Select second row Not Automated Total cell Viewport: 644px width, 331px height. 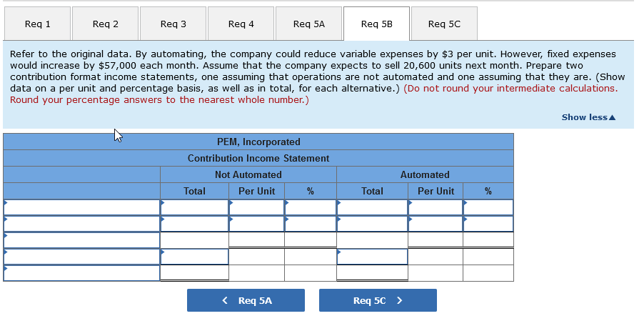(194, 224)
